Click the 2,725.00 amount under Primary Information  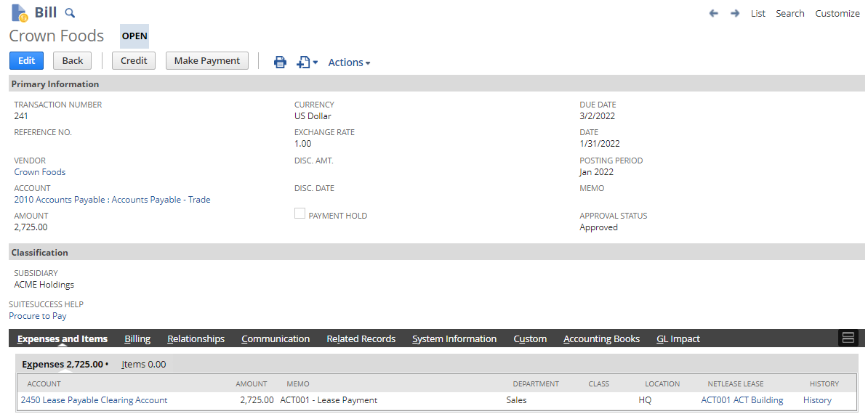31,227
